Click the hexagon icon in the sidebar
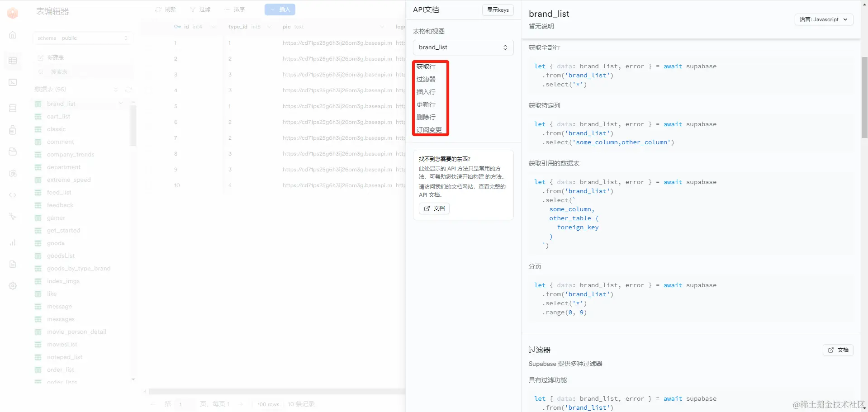 [13, 174]
